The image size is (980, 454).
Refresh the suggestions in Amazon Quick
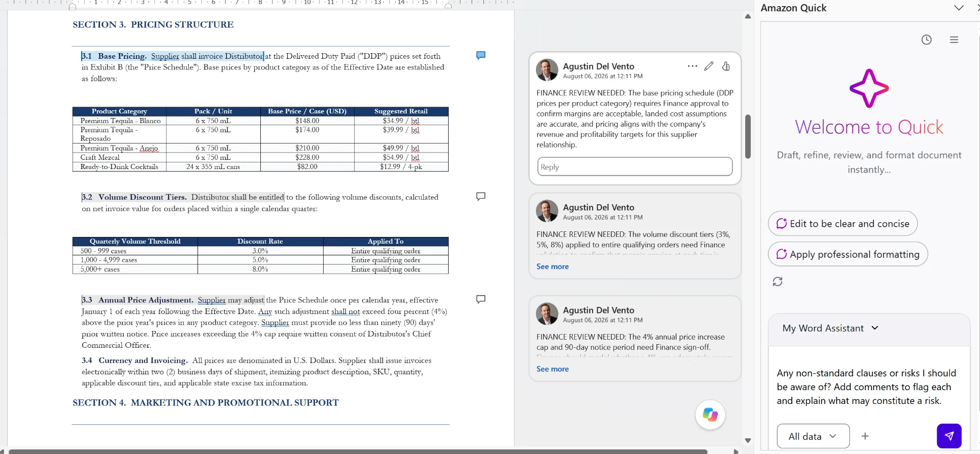pos(777,281)
